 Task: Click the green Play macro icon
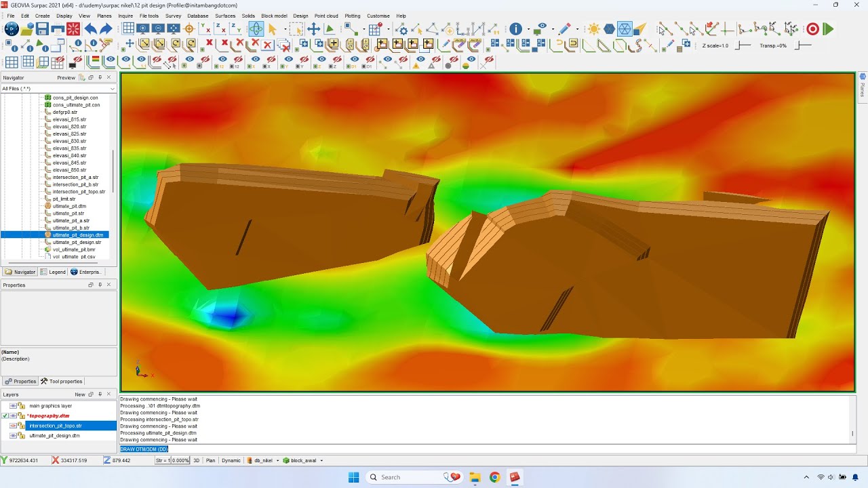click(828, 28)
